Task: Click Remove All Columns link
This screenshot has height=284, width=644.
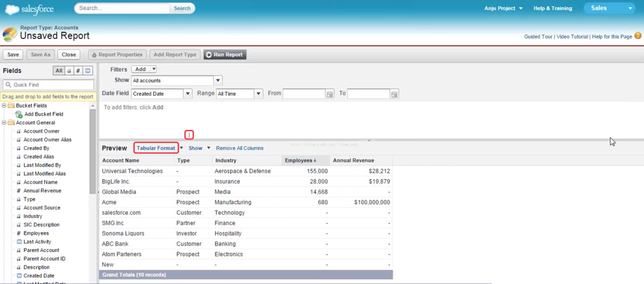Action: pyautogui.click(x=239, y=148)
